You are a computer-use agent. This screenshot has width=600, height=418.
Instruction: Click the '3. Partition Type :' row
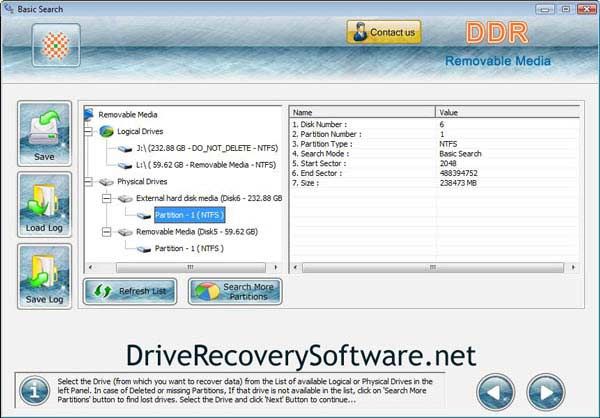point(434,144)
